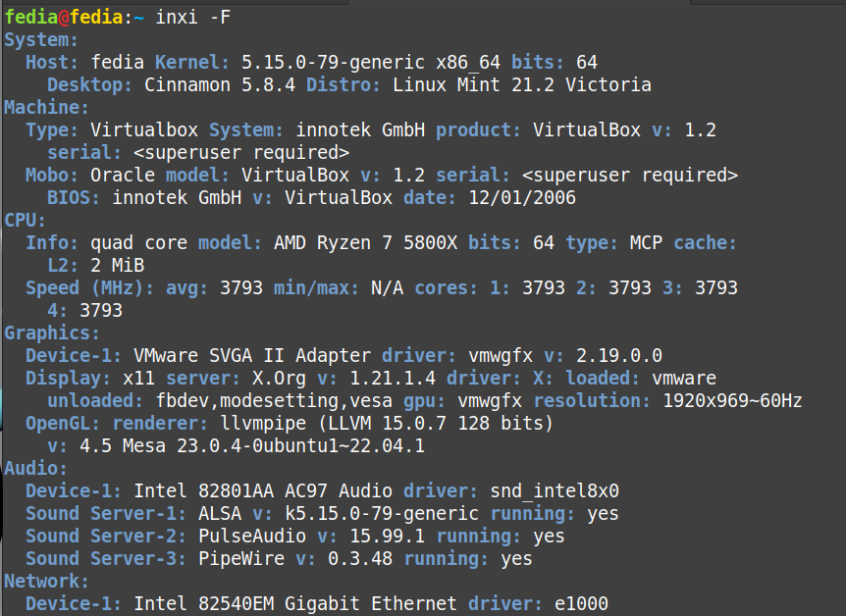Click the 'Speed (MHz):' label
846x616 pixels.
click(x=89, y=288)
